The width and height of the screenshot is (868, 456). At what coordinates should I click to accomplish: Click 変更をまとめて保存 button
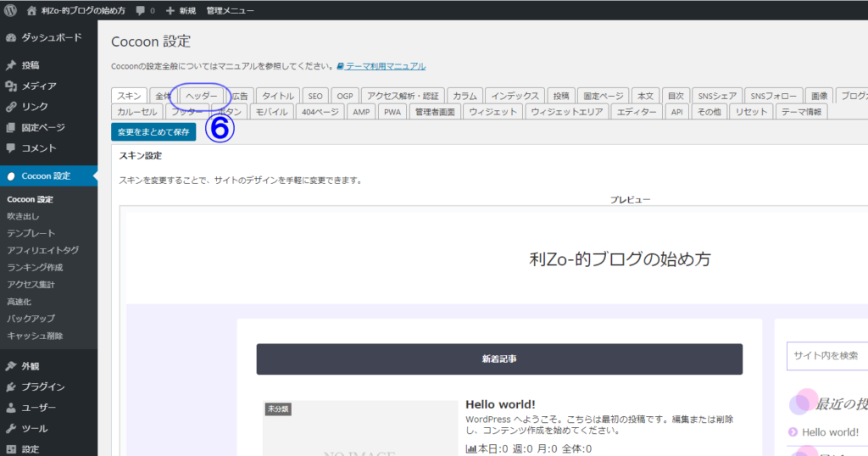[153, 131]
